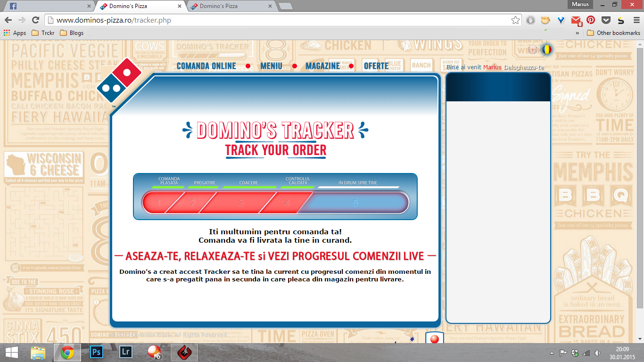Close the active Domino's Pizza tab
The width and height of the screenshot is (644, 362).
pyautogui.click(x=180, y=6)
